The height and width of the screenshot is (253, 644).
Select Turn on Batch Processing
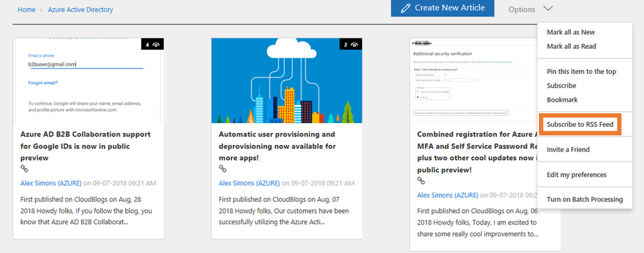click(x=585, y=200)
